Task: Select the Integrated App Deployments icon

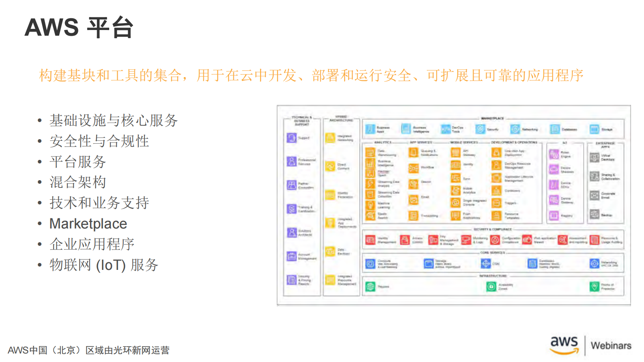Action: pyautogui.click(x=330, y=223)
